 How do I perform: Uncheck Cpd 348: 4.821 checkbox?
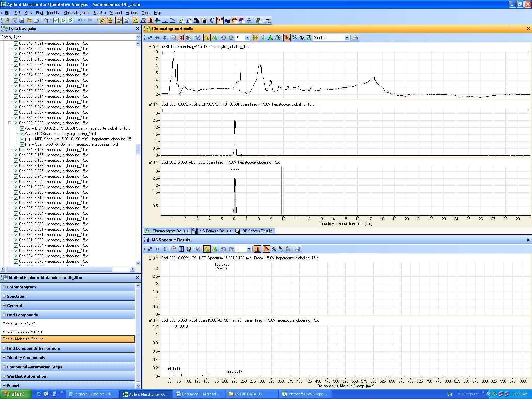click(x=16, y=43)
